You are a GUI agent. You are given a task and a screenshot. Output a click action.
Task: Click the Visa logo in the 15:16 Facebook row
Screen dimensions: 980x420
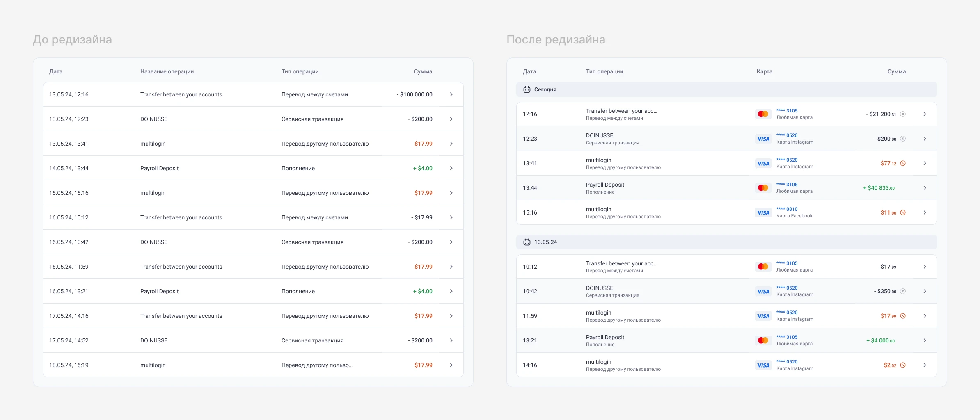pyautogui.click(x=763, y=212)
